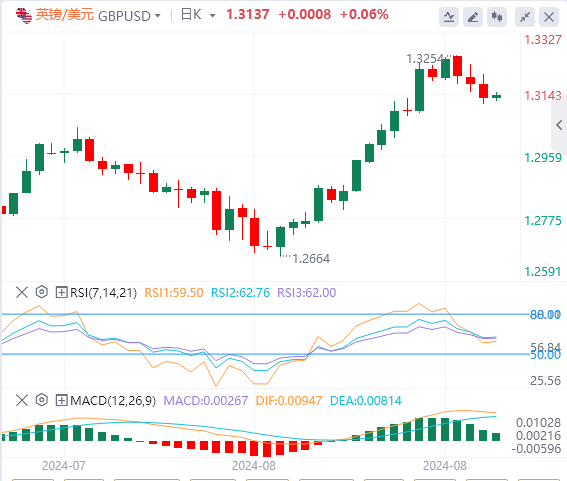This screenshot has width=567, height=481.
Task: Expand the RSI pane with plus icon
Action: click(x=61, y=292)
